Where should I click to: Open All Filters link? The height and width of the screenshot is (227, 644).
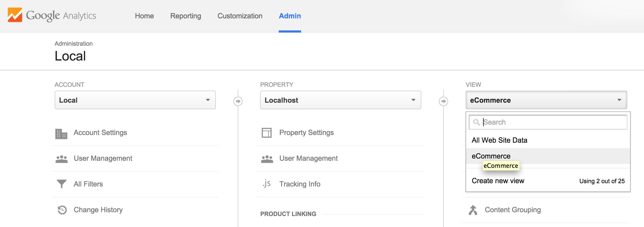tap(88, 184)
